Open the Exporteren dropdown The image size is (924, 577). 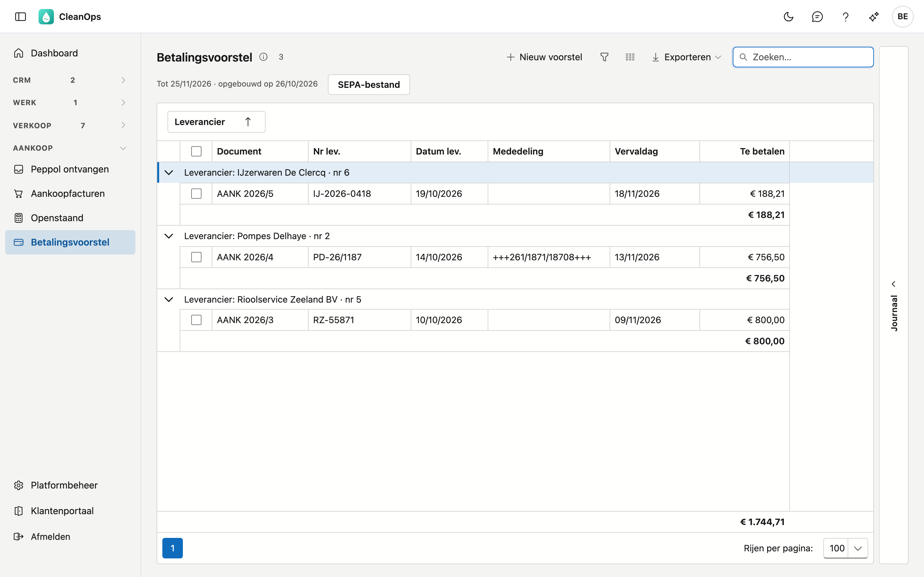[x=687, y=57]
